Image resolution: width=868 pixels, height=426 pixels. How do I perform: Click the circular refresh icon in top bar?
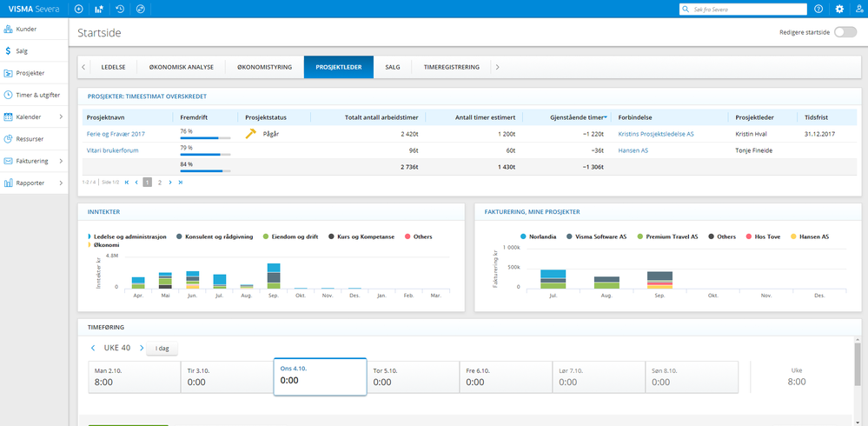point(140,9)
